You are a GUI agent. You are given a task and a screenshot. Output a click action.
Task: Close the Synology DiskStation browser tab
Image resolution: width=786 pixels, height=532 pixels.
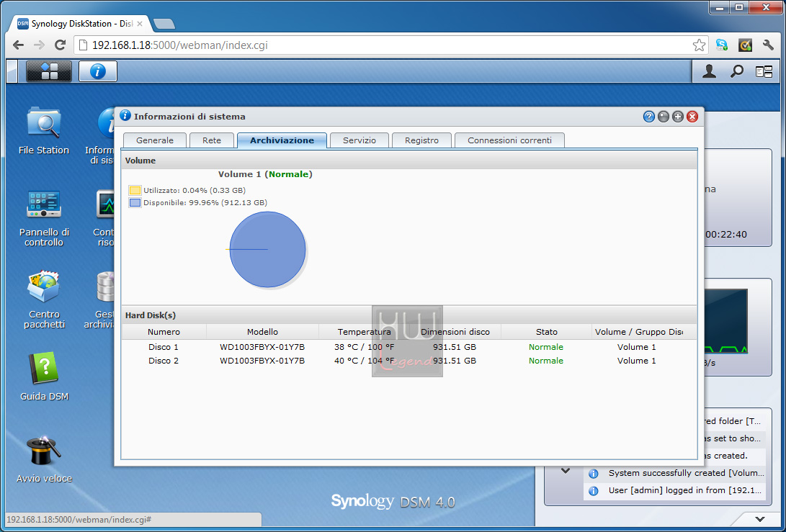point(139,24)
